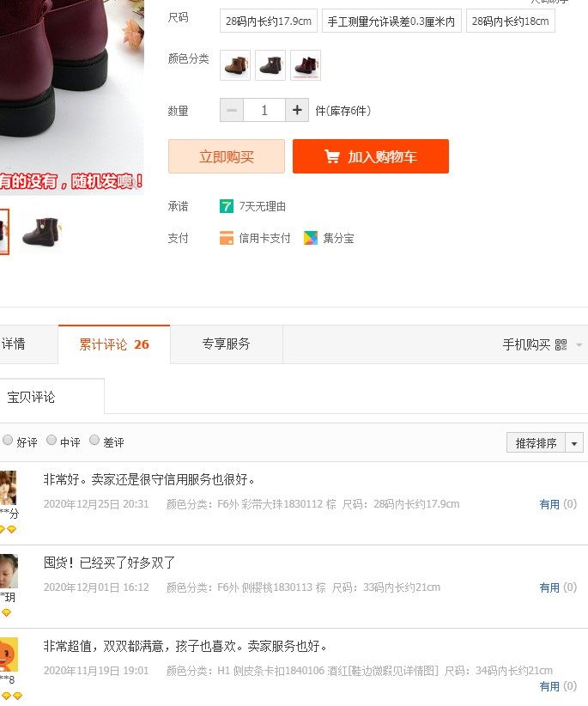
Task: Decrease quantity with the minus button
Action: point(232,110)
